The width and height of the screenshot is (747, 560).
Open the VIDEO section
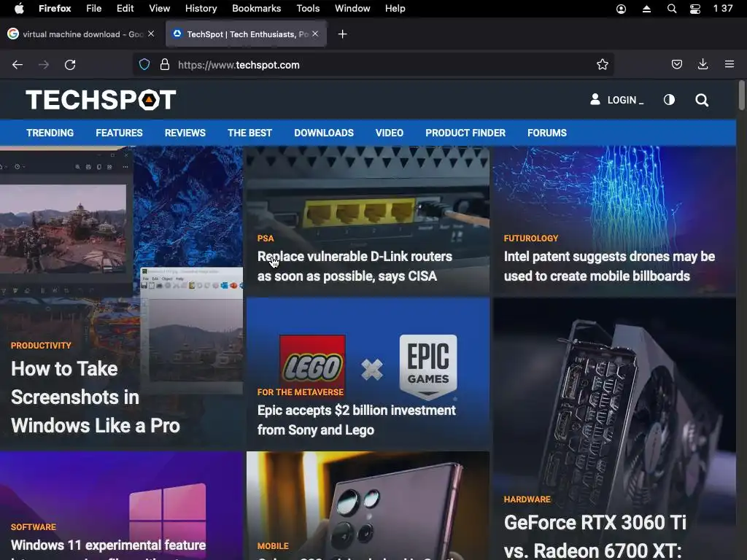pos(390,133)
